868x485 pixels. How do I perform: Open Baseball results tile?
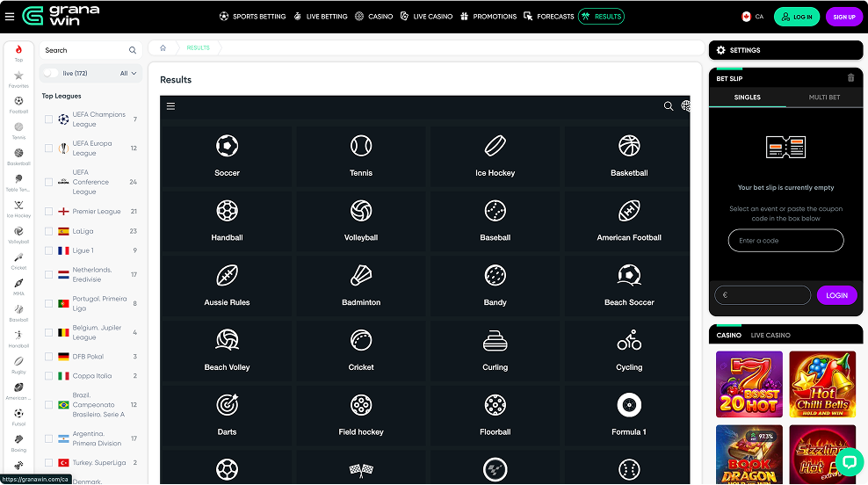coord(495,221)
